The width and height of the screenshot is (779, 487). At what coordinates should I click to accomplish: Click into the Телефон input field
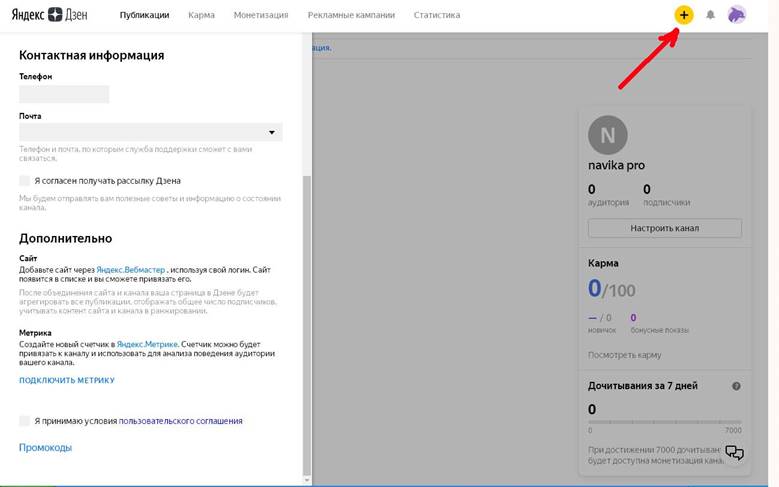(64, 94)
